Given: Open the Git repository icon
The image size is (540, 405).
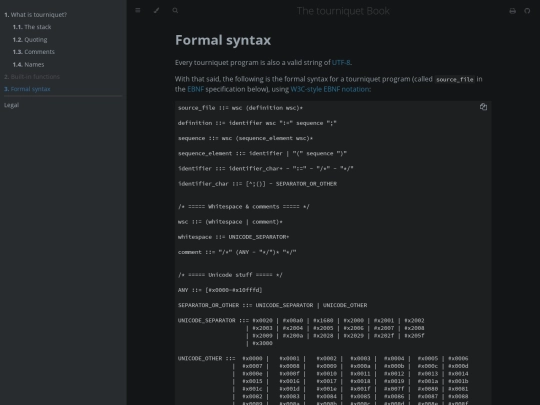Looking at the screenshot, I should click(527, 11).
